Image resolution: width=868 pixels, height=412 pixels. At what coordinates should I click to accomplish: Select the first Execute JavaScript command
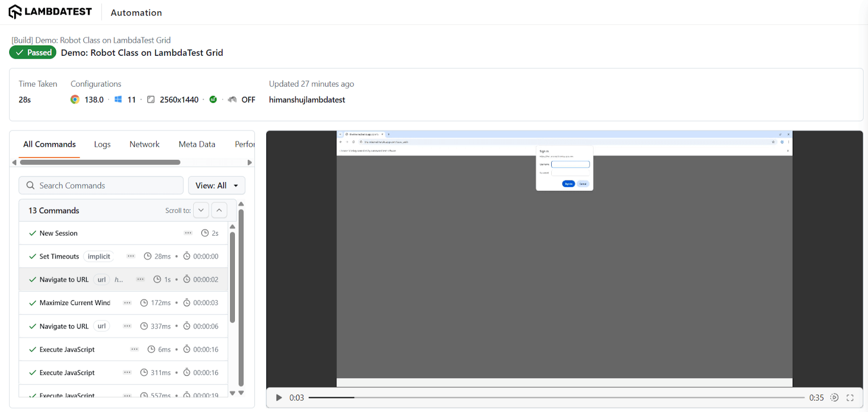pos(67,350)
